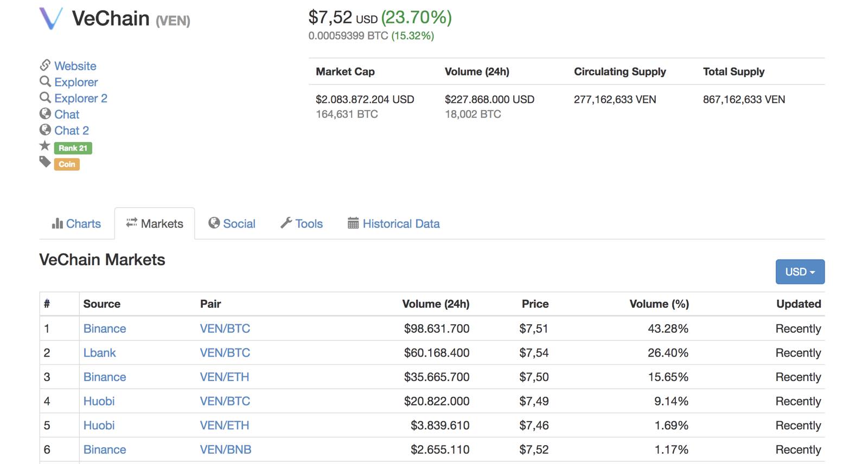Viewport: 868px width, 464px height.
Task: Click the Source column header
Action: 102,304
